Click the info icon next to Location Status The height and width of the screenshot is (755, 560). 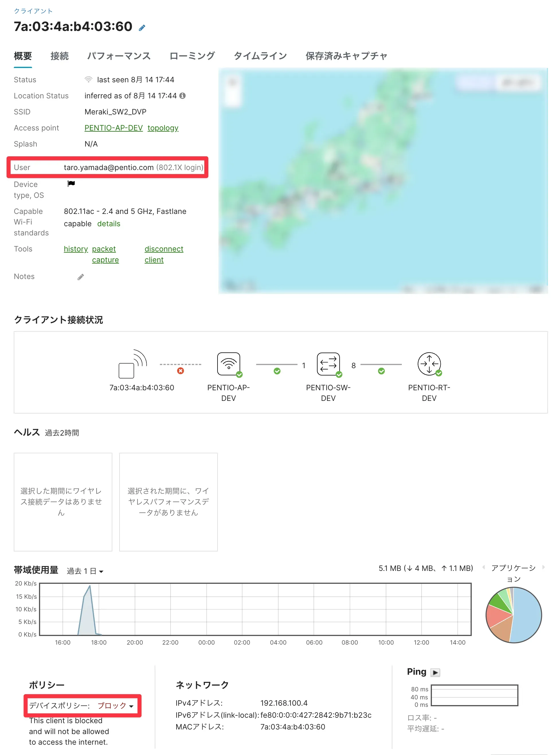[182, 96]
